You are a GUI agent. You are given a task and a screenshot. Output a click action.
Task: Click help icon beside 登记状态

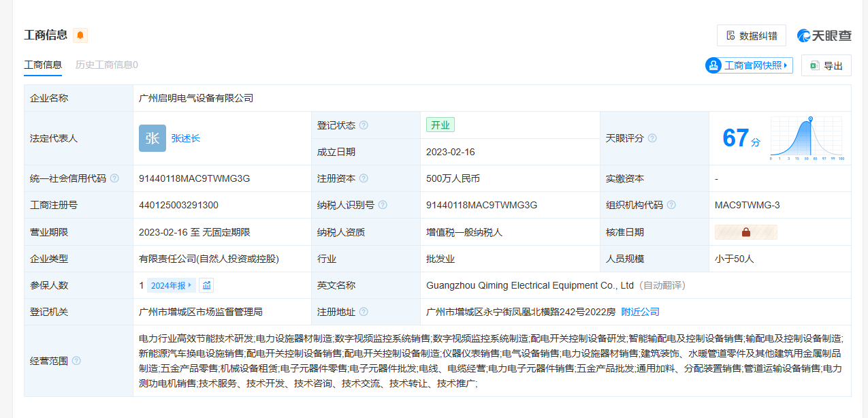[x=364, y=125]
